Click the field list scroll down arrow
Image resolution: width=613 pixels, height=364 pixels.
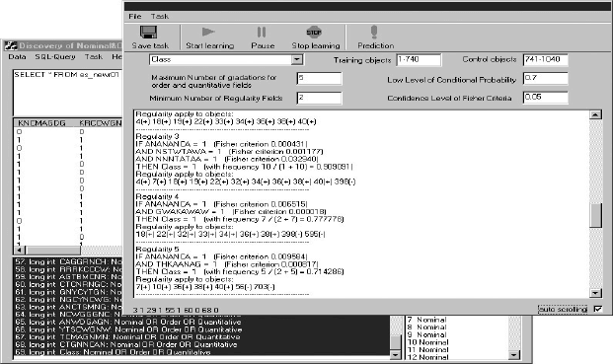[x=396, y=355]
